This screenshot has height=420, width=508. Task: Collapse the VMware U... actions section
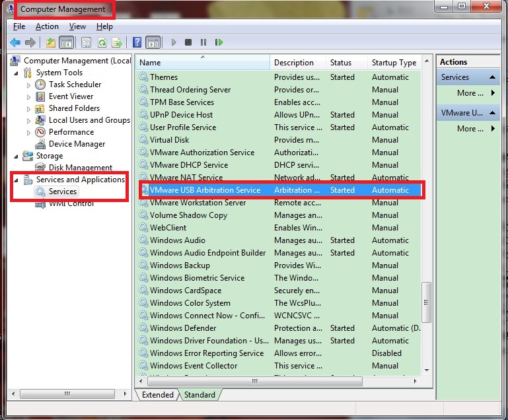492,113
